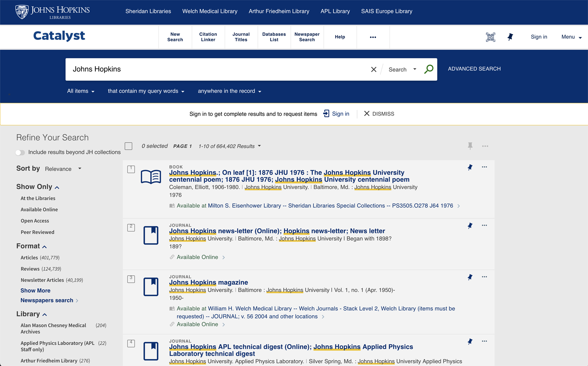Pin the Johns Hopkins news-letter result
Image resolution: width=588 pixels, height=366 pixels.
[470, 226]
